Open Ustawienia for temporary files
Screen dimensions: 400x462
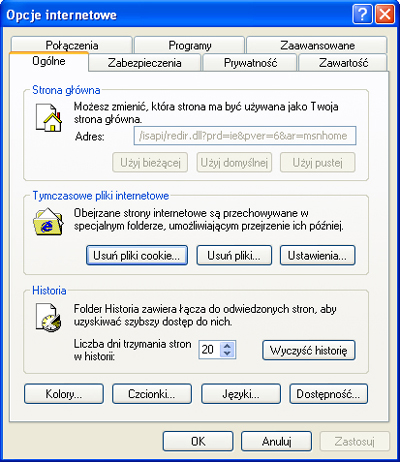[317, 256]
